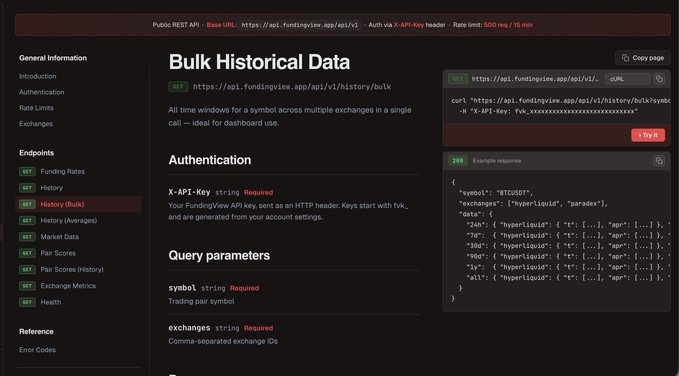Click the 200 status badge in response panel
The width and height of the screenshot is (679, 376).
[x=458, y=161]
